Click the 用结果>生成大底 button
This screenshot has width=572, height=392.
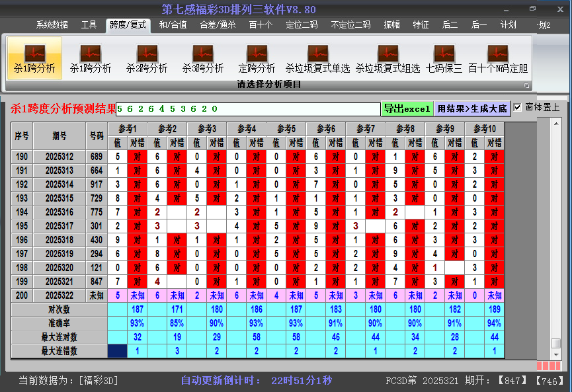coord(472,108)
